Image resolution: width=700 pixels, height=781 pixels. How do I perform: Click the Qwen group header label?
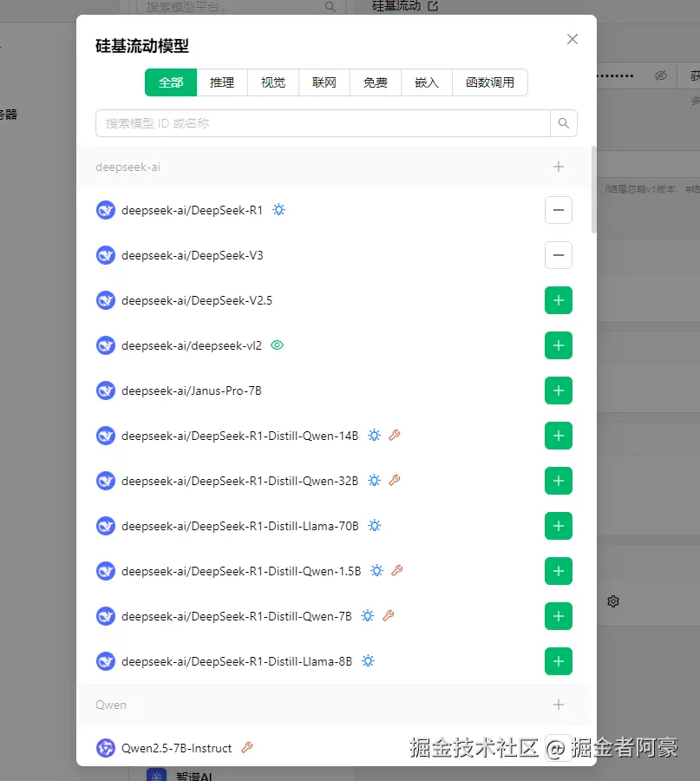point(111,706)
